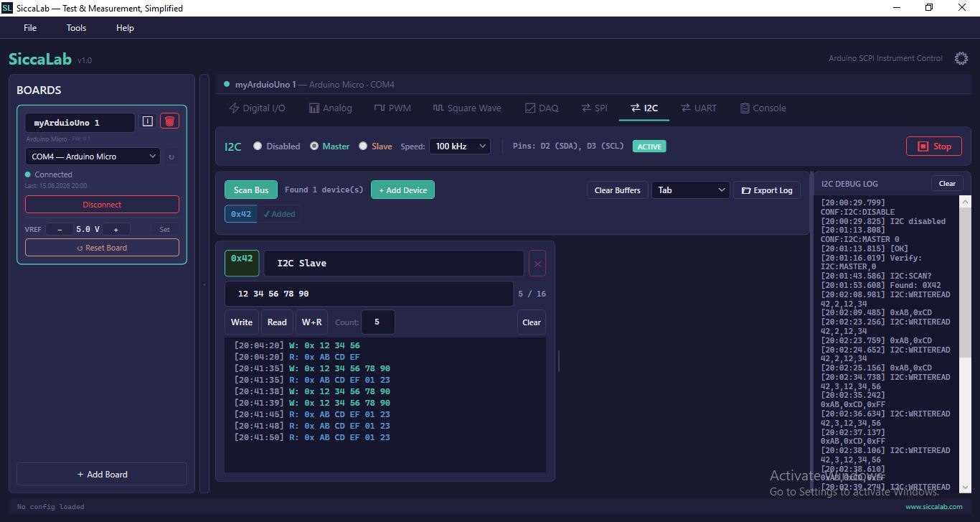Open the settings gear icon

961,58
